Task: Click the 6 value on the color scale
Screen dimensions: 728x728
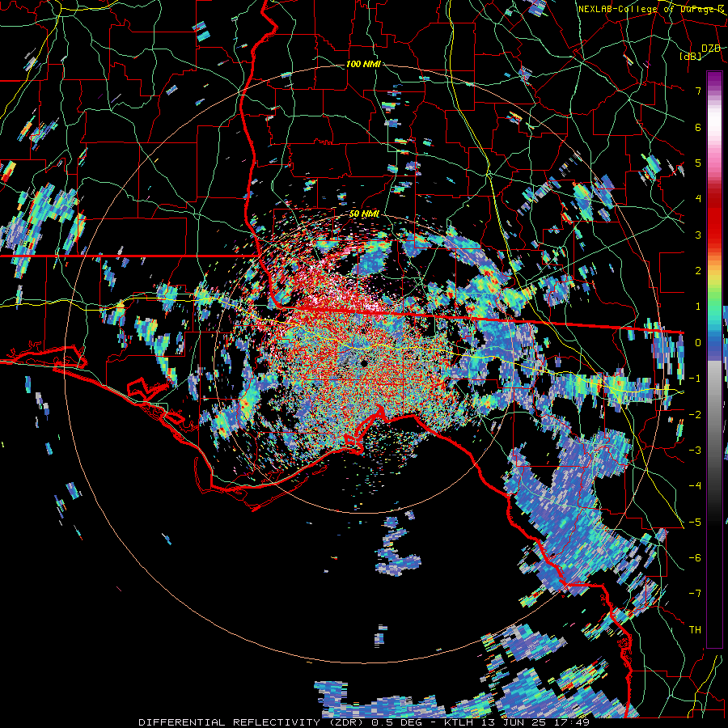Action: (x=698, y=127)
